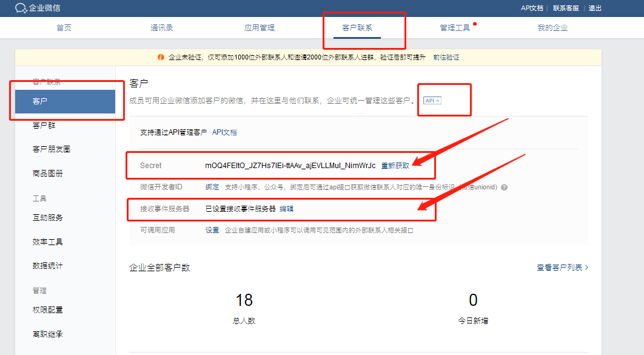Image resolution: width=644 pixels, height=355 pixels.
Task: Open the 管理工具 tab
Action: 455,27
